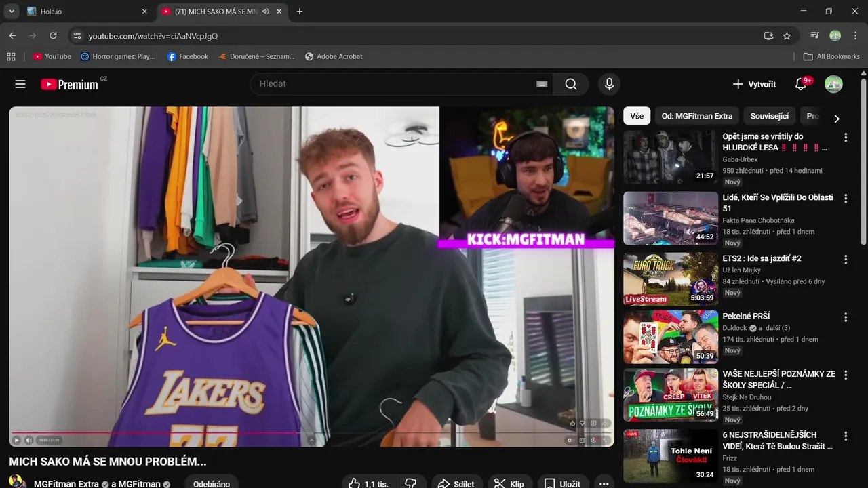The image size is (868, 488).
Task: Select the Od: MGFitman Extra chip
Action: [x=697, y=116]
